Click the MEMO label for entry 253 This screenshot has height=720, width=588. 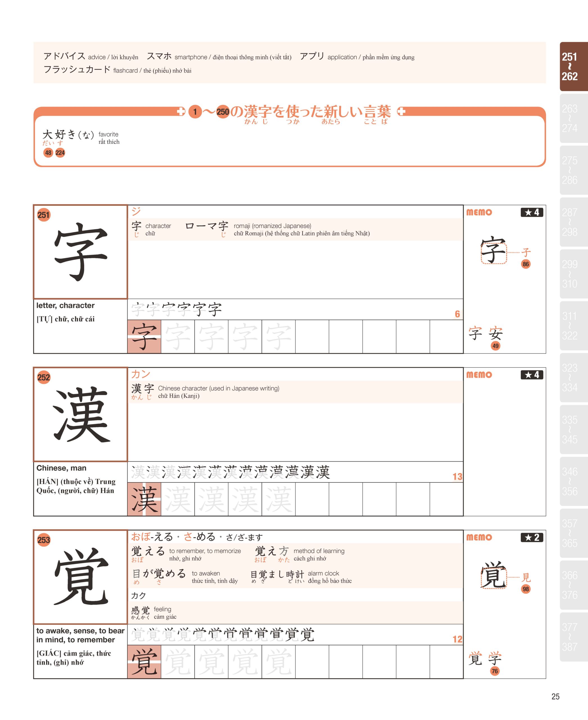pos(479,537)
